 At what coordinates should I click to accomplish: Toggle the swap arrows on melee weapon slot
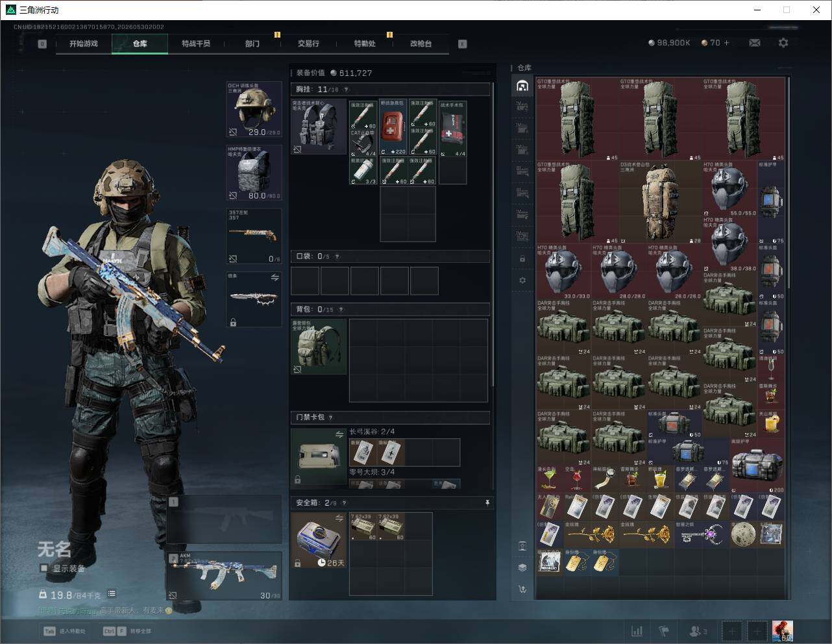tap(275, 278)
